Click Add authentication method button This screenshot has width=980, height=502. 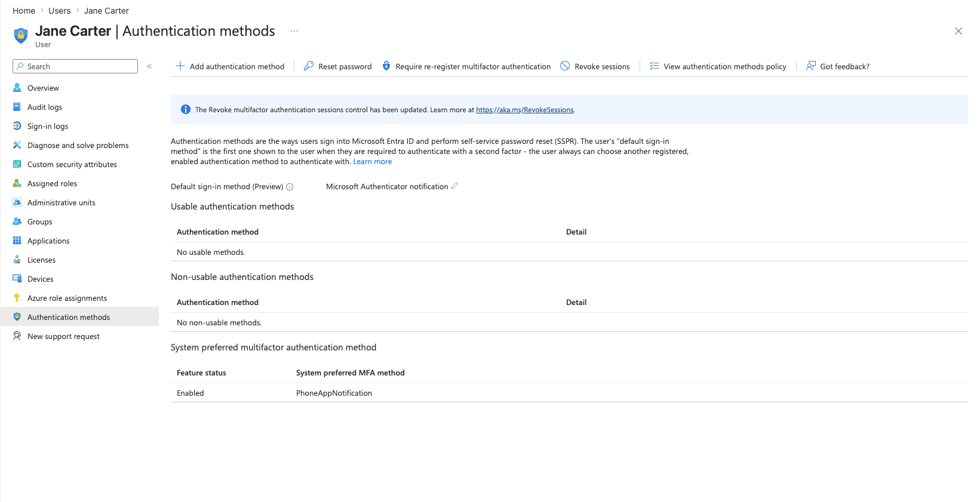coord(230,66)
